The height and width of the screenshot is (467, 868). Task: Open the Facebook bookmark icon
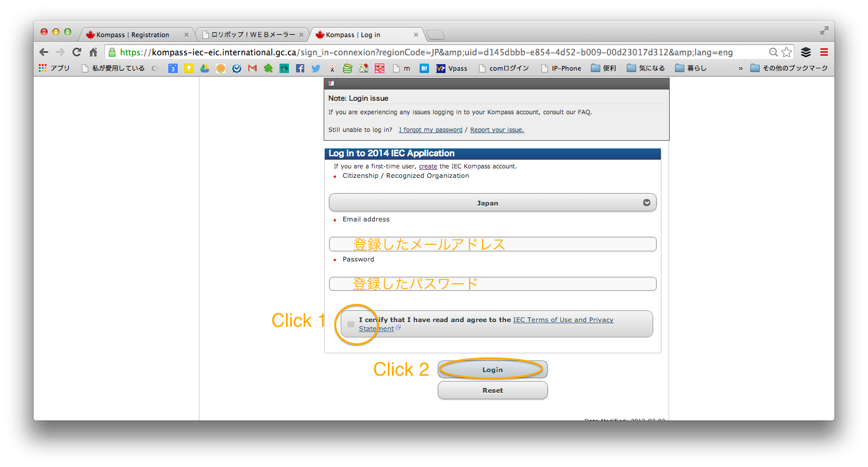click(x=300, y=68)
